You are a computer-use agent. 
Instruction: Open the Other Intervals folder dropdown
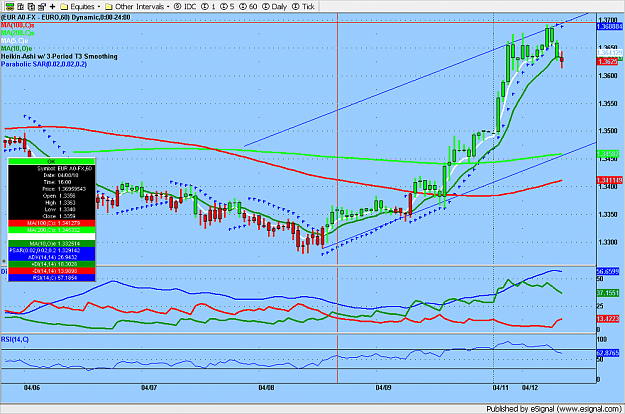[x=137, y=6]
